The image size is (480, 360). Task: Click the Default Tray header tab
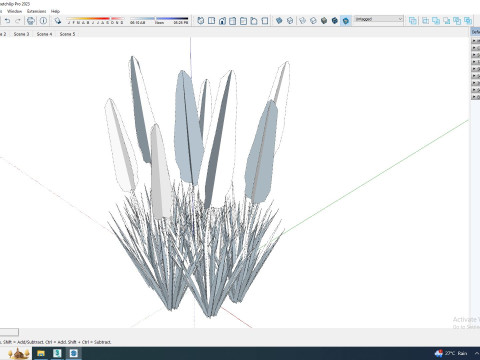tap(476, 32)
